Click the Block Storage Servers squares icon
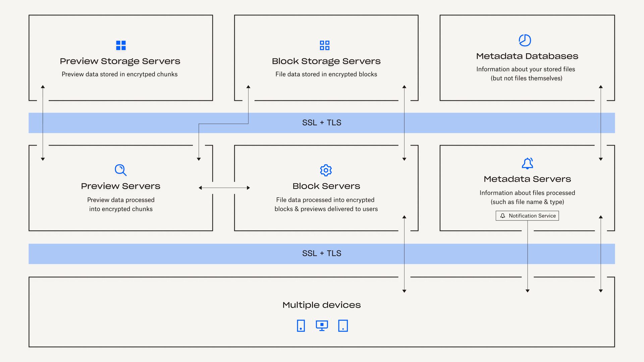 tap(325, 45)
